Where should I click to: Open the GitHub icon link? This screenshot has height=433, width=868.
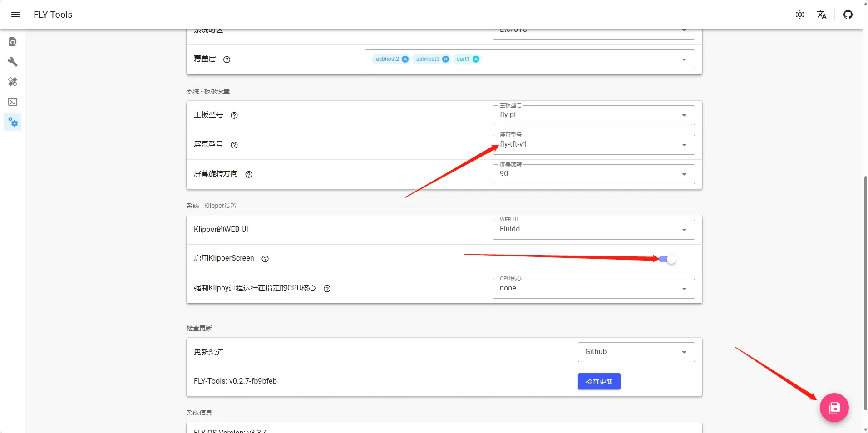point(848,15)
